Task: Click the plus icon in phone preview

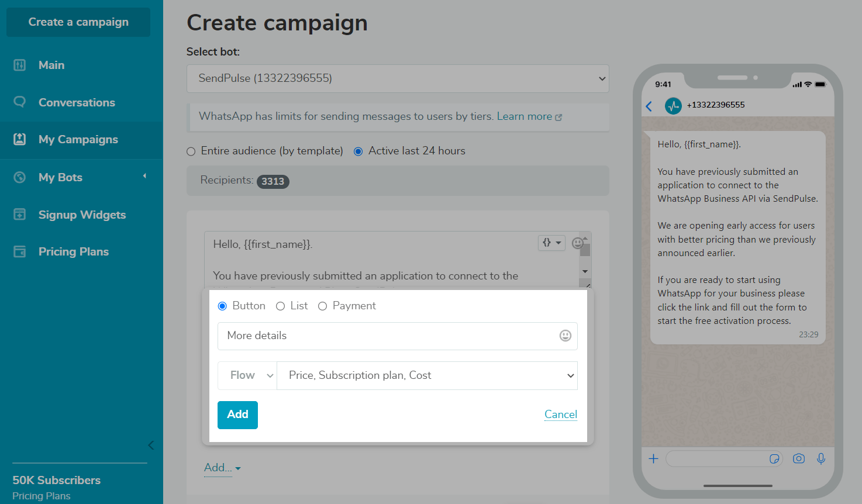Action: coord(653,459)
